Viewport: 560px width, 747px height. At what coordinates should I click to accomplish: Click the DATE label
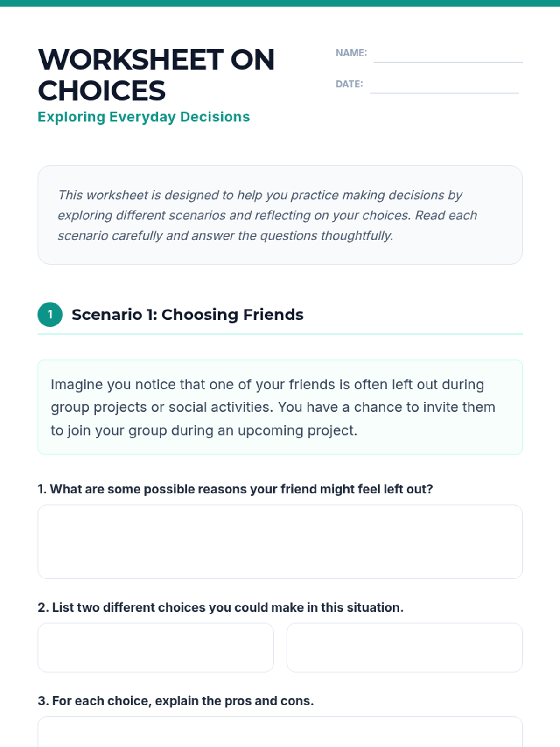pos(350,84)
